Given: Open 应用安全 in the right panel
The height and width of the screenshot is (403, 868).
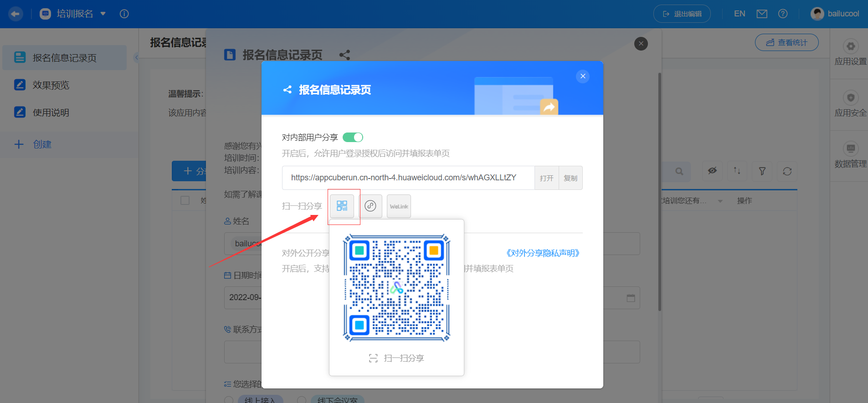Looking at the screenshot, I should (x=850, y=104).
